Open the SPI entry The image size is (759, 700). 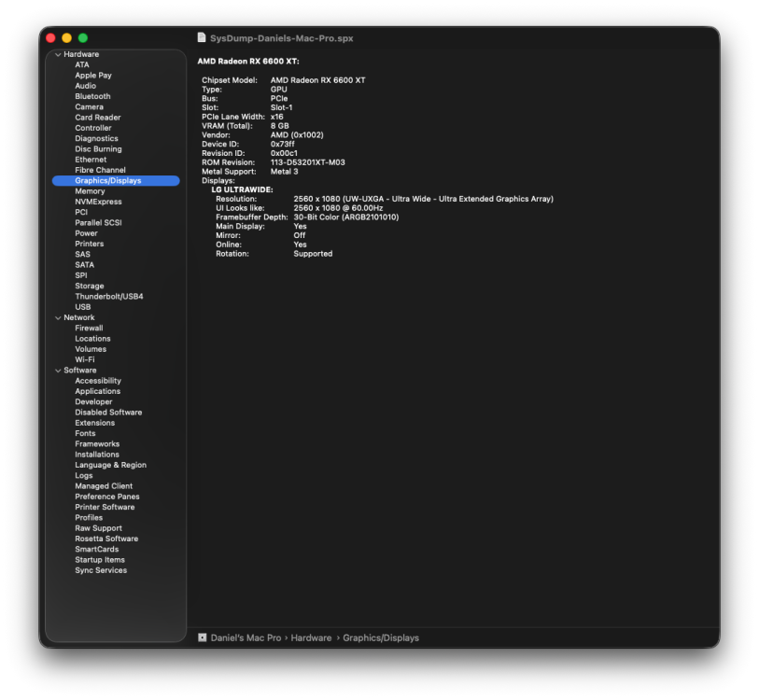pos(81,275)
